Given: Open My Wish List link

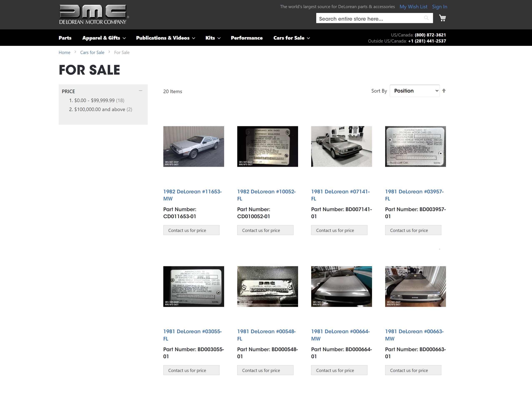Looking at the screenshot, I should click(413, 7).
